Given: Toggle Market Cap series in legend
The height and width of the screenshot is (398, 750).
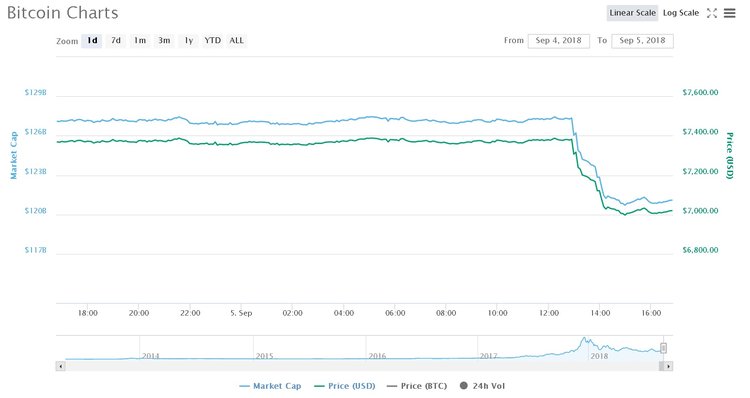Looking at the screenshot, I should [270, 386].
